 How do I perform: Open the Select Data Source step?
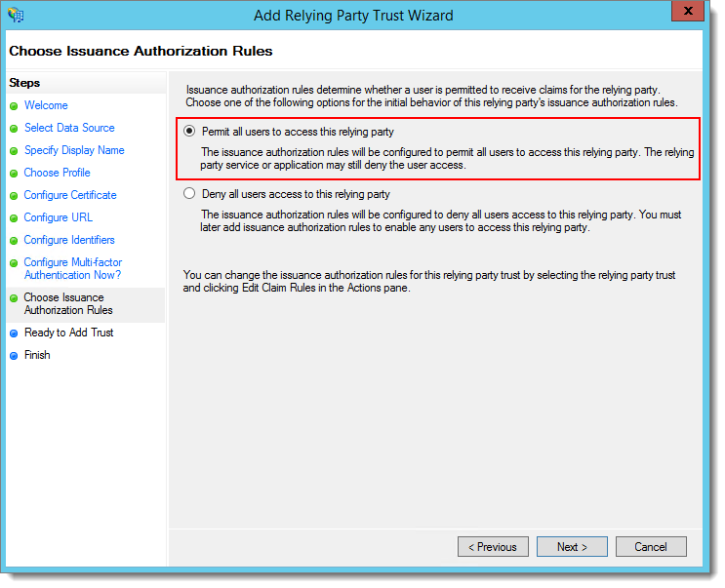click(69, 128)
